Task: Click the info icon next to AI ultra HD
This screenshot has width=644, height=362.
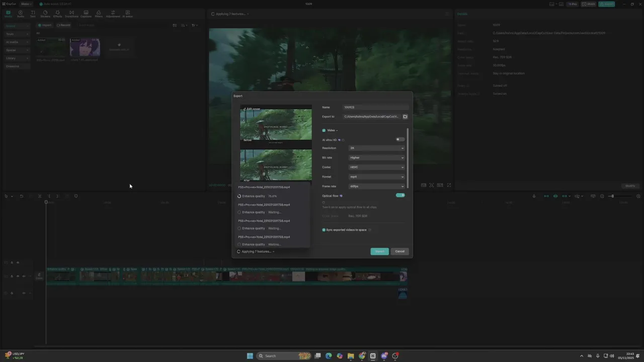Action: tap(343, 140)
